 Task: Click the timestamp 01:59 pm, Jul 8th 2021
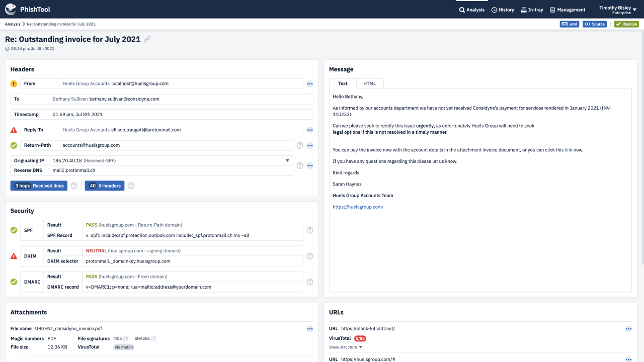click(x=77, y=115)
